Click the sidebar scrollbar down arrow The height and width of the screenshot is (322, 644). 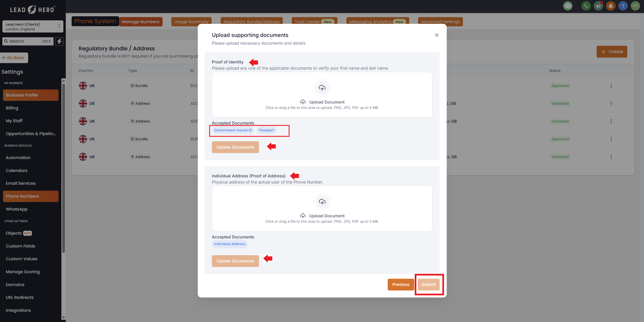(x=64, y=317)
